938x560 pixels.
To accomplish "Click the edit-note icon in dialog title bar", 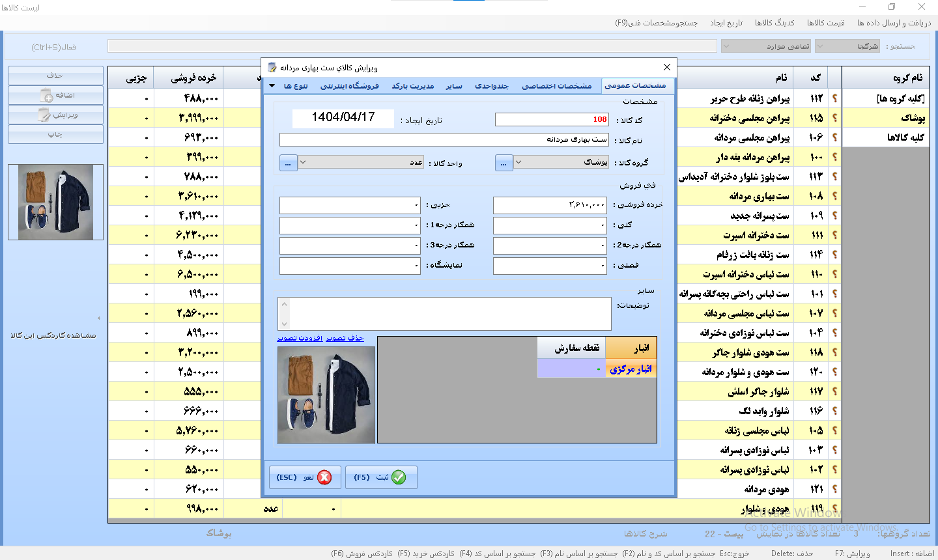I will pos(273,67).
